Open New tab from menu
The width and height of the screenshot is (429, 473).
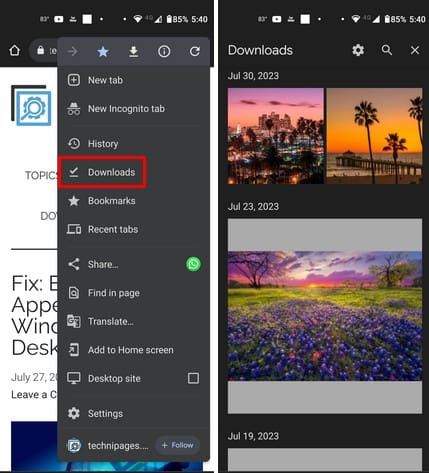coord(134,80)
